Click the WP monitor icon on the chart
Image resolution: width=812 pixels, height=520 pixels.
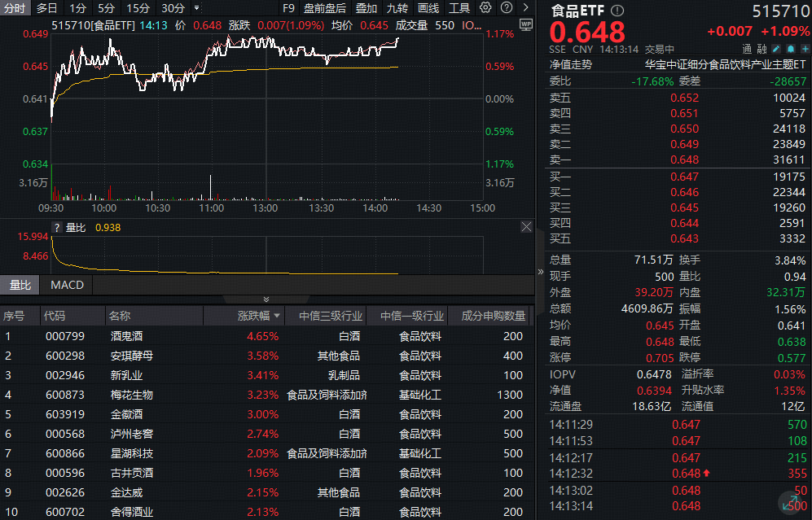(525, 24)
